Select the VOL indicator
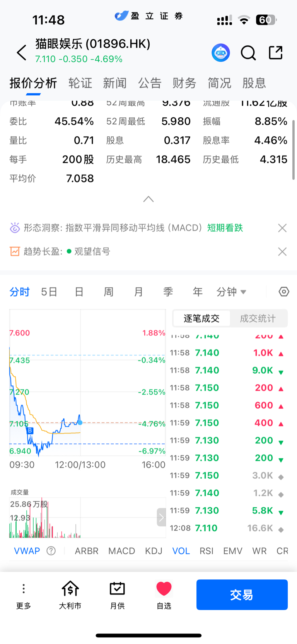The width and height of the screenshot is (297, 644). coord(181,551)
